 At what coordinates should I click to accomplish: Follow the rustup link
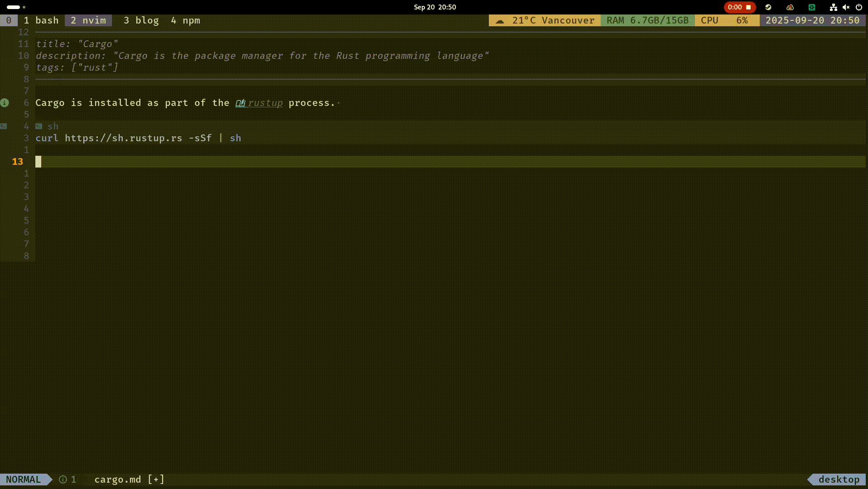(265, 103)
